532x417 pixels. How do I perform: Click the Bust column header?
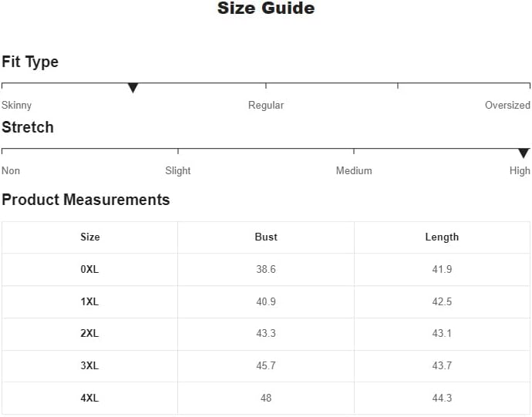click(x=266, y=237)
